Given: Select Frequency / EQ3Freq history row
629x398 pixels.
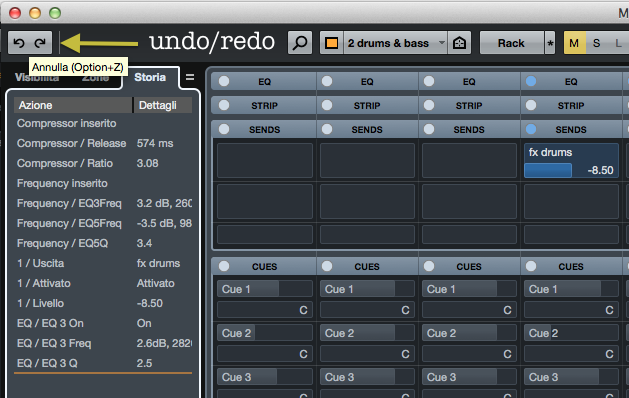Looking at the screenshot, I should pyautogui.click(x=103, y=203).
